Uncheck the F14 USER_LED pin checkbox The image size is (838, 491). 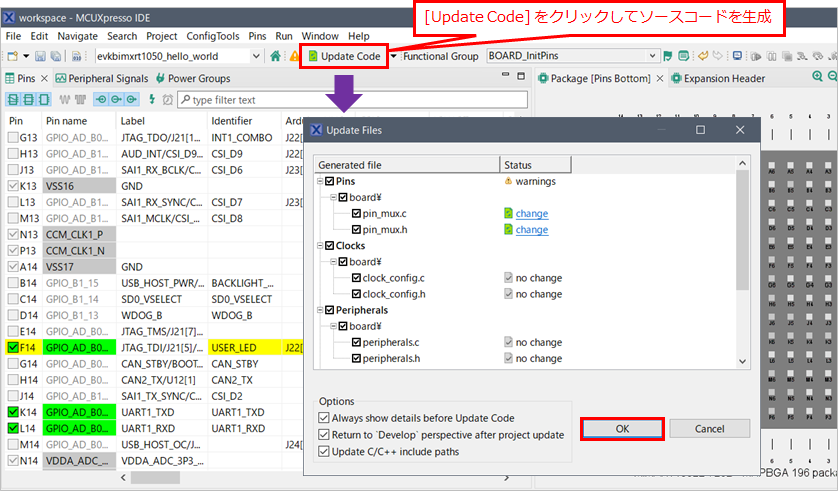[x=13, y=347]
